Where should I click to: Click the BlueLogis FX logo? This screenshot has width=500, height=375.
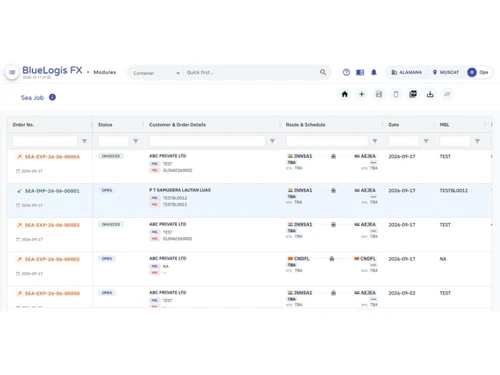52,70
